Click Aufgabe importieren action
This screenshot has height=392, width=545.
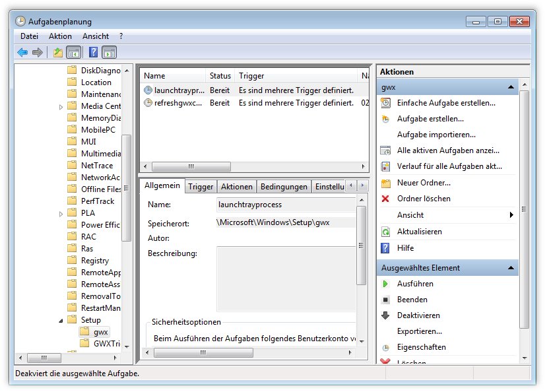(426, 135)
